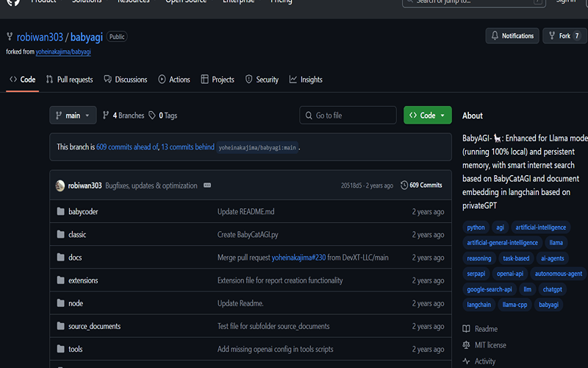The height and width of the screenshot is (368, 588).
Task: Open 'Add missing openai config in tools scripts'
Action: coord(275,349)
